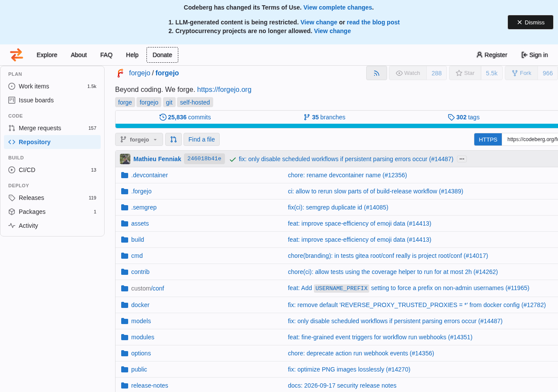
Task: Open CI/CD in the sidebar
Action: (52, 170)
